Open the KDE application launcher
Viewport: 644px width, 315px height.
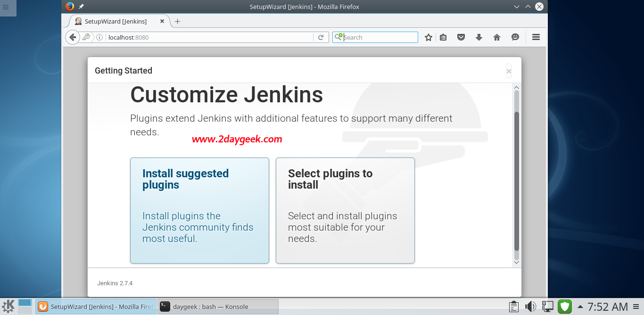click(x=8, y=307)
